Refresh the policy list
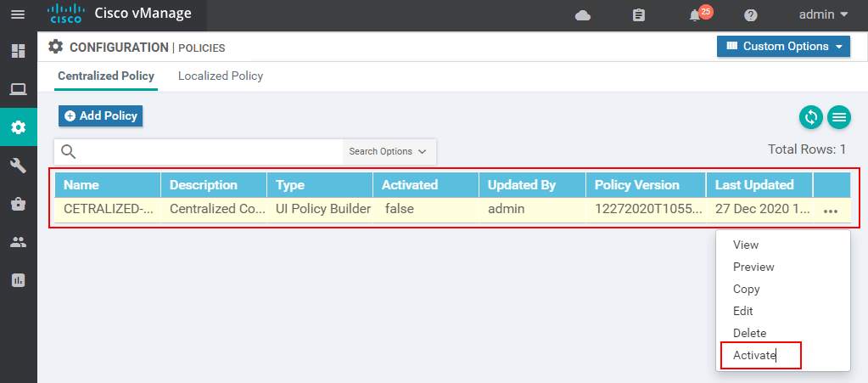This screenshot has height=383, width=868. tap(811, 117)
